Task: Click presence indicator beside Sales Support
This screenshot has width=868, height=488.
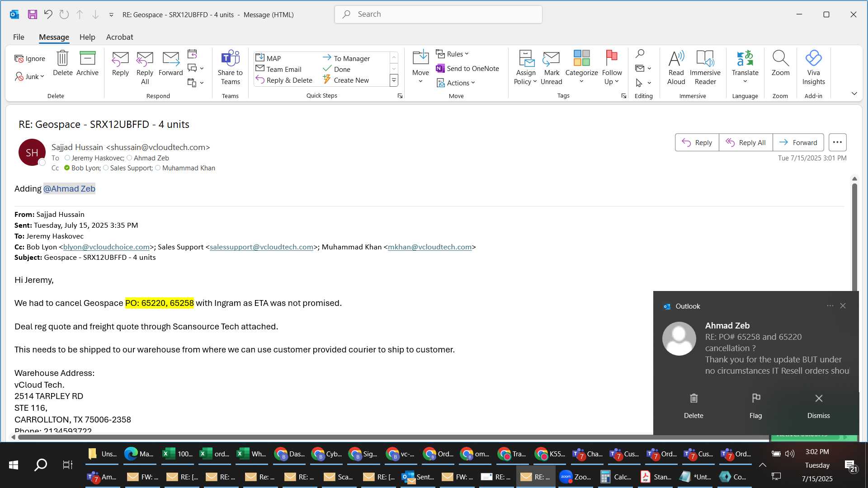Action: [106, 168]
